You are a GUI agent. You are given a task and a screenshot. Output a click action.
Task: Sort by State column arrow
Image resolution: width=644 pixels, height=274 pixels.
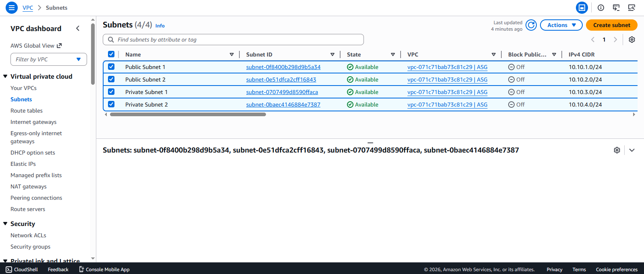393,54
